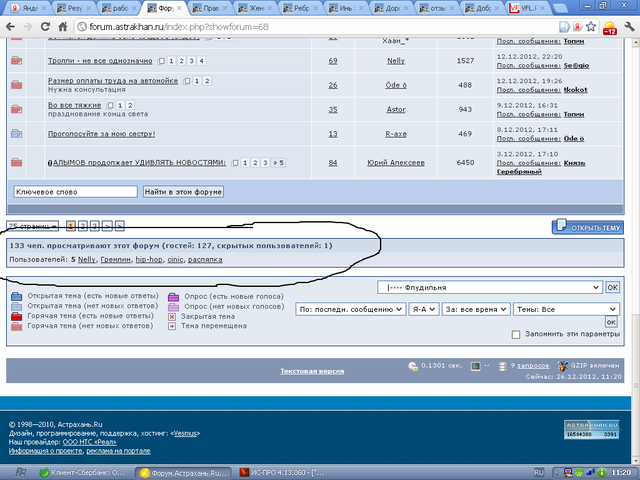Click the red AdBlock extension icon
Image resolution: width=640 pixels, height=480 pixels.
pos(606,27)
